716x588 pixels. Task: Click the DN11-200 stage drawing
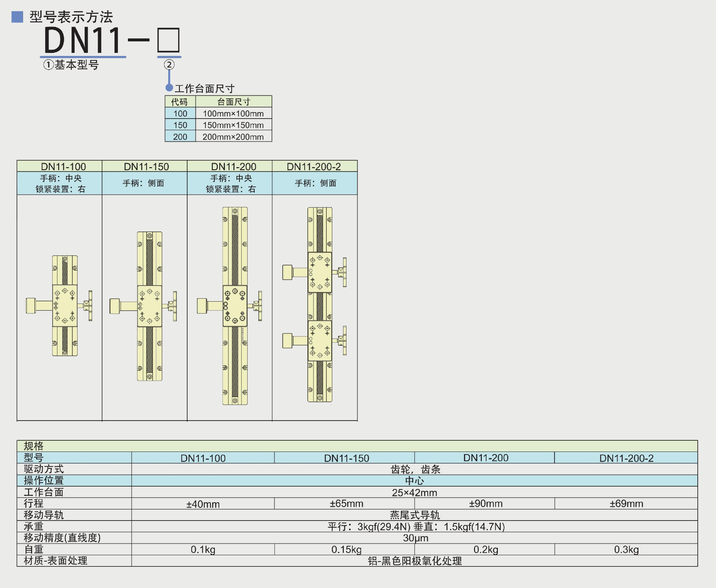[235, 306]
